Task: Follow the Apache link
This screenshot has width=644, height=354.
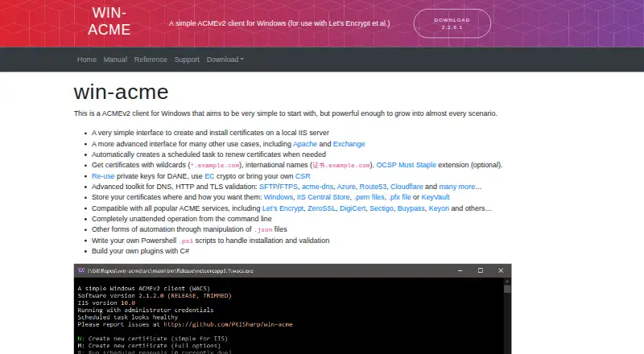Action: [x=305, y=144]
